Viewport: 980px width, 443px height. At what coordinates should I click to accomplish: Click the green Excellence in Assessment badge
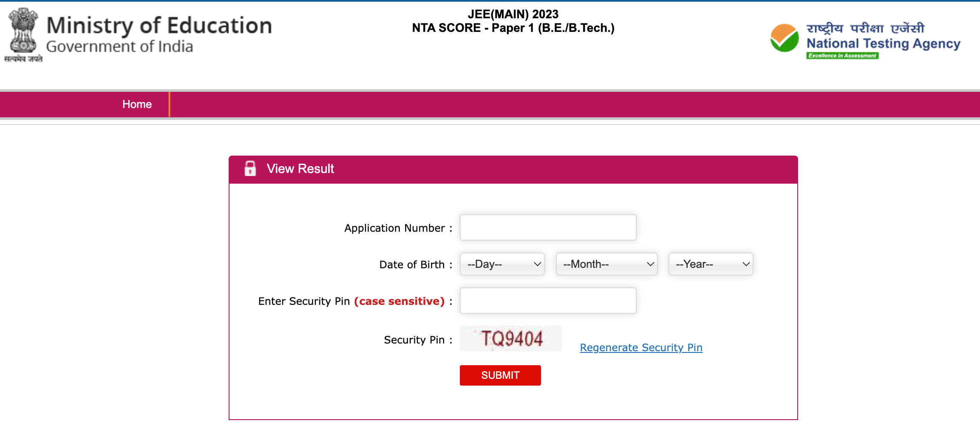tap(842, 56)
